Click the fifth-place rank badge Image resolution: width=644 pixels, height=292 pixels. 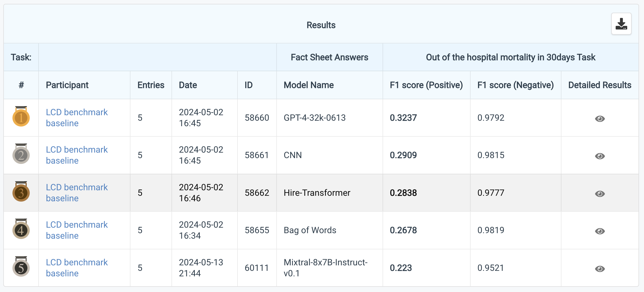point(21,267)
